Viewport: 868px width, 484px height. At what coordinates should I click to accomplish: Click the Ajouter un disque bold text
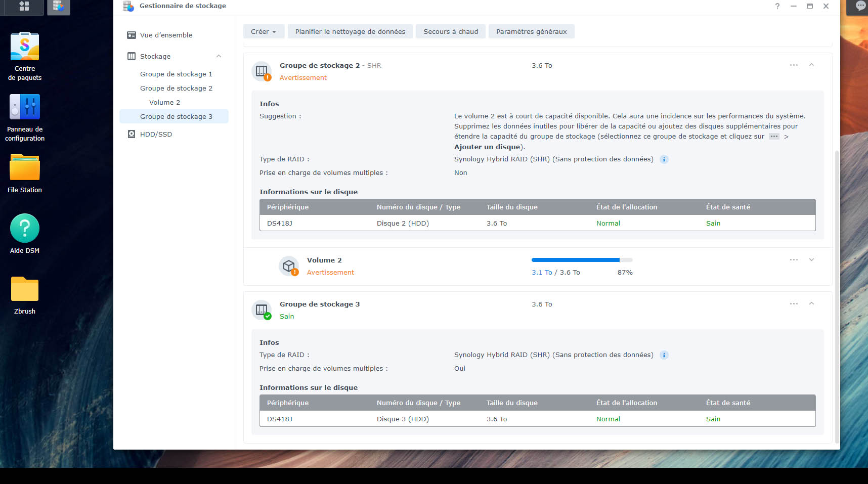(x=487, y=147)
